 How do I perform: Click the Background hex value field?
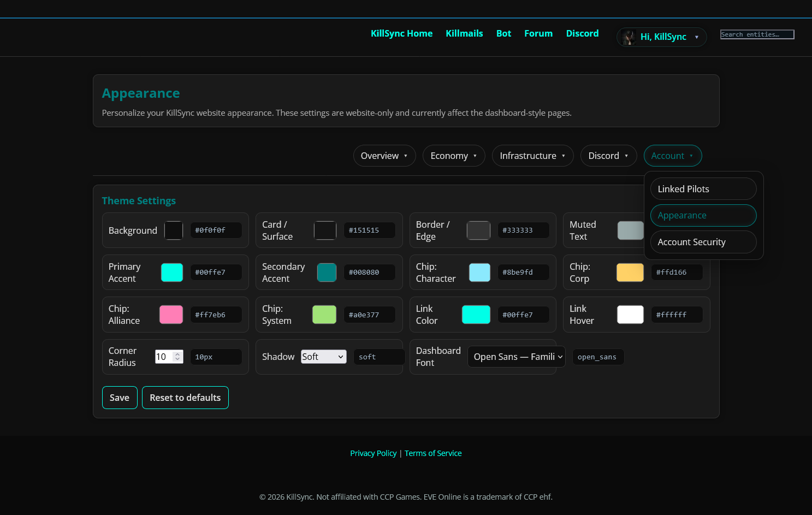216,230
